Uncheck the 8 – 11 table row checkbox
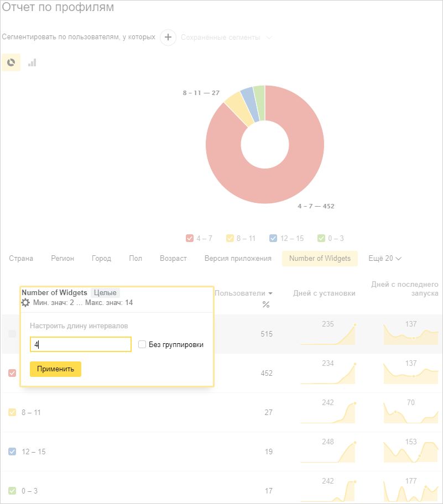The height and width of the screenshot is (504, 443). [x=12, y=412]
